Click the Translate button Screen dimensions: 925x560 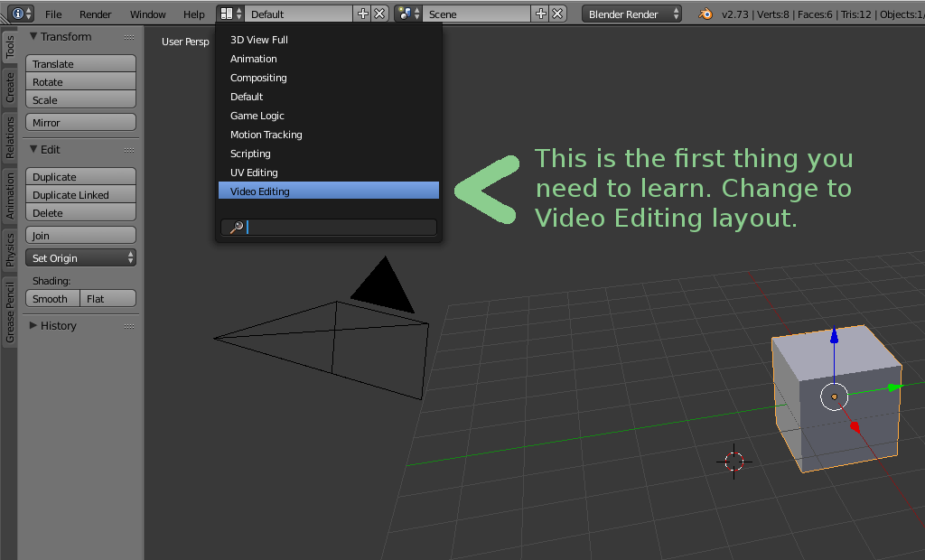[x=80, y=64]
